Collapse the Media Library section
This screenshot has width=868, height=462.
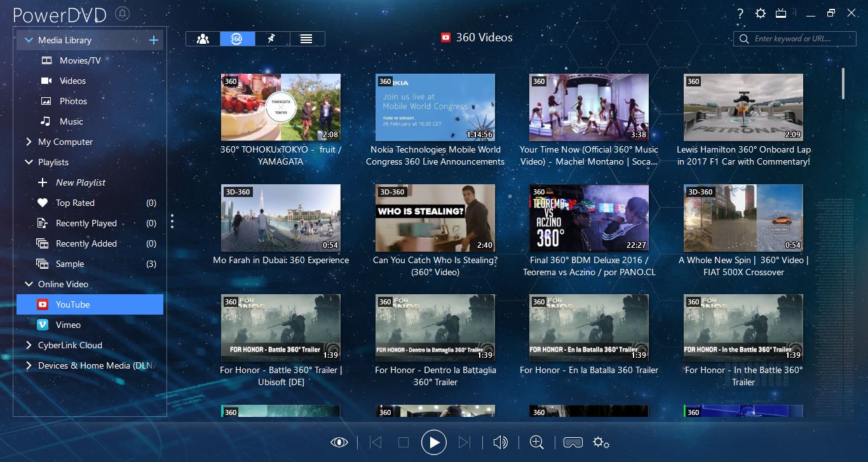[x=28, y=39]
